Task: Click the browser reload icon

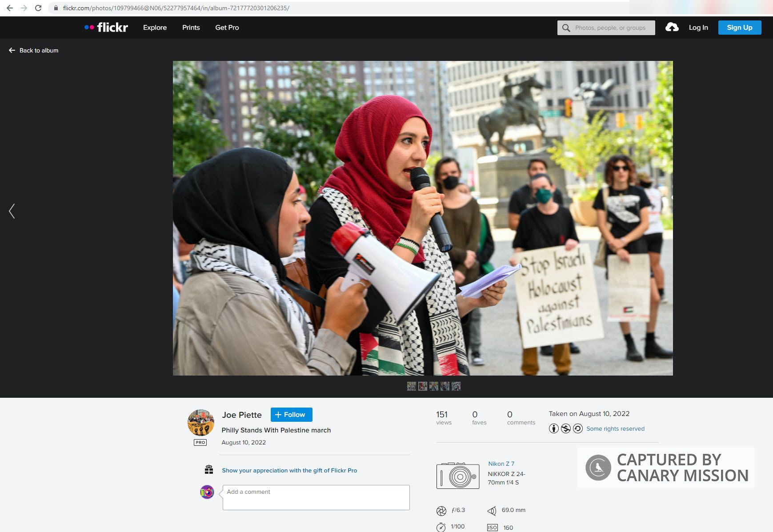Action: point(38,8)
